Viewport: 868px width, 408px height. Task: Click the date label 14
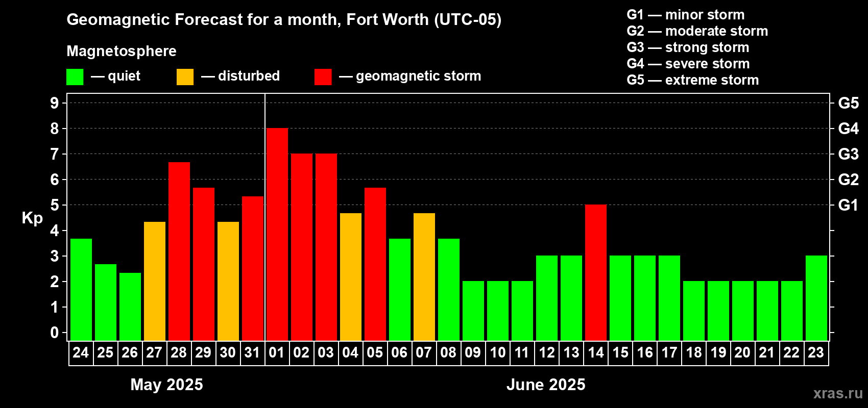pyautogui.click(x=595, y=353)
